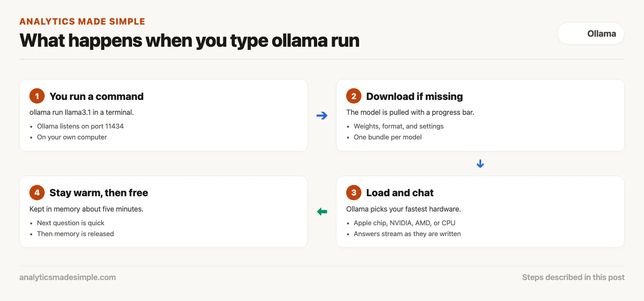
Task: Click the bullet "Answers stream as they are written"
Action: click(x=407, y=234)
